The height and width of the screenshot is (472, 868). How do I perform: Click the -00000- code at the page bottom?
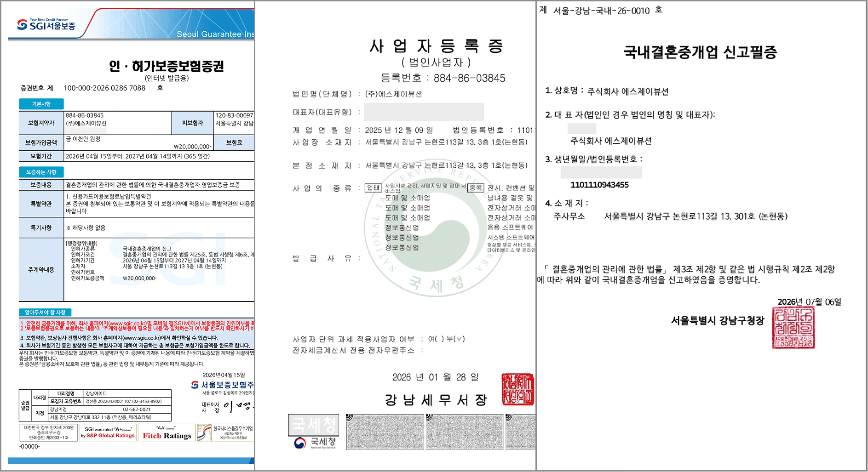30,446
